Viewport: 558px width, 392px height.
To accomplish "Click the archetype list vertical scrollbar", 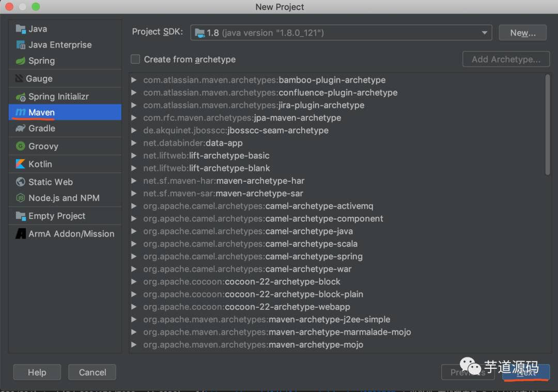I will (x=547, y=124).
